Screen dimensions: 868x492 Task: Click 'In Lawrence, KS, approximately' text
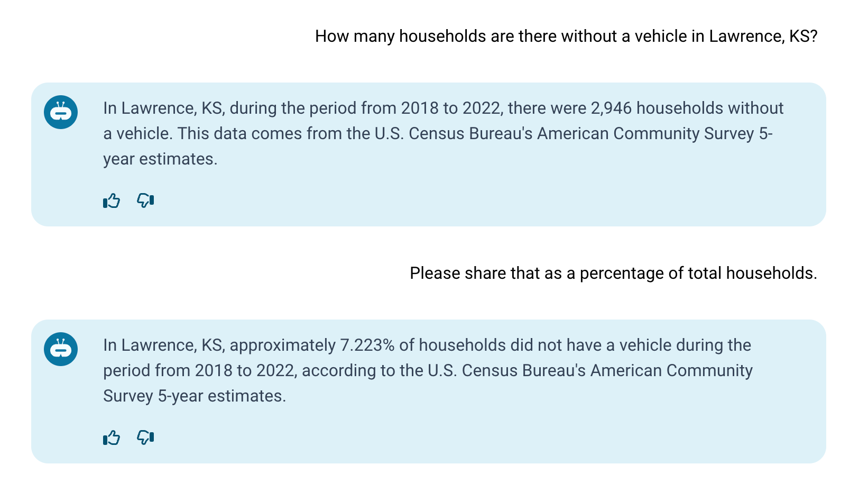coord(219,345)
